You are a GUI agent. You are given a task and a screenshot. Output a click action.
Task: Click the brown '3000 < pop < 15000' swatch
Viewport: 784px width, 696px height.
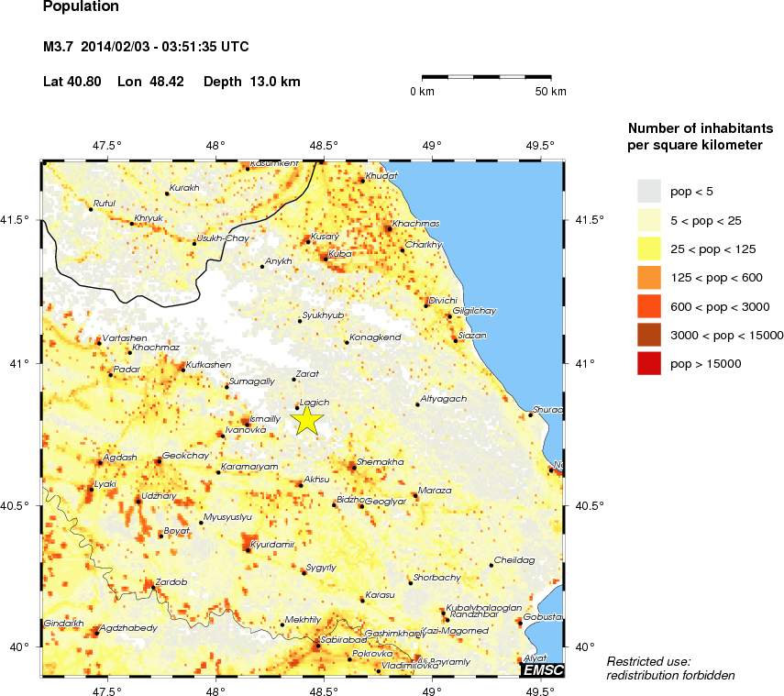pos(649,335)
